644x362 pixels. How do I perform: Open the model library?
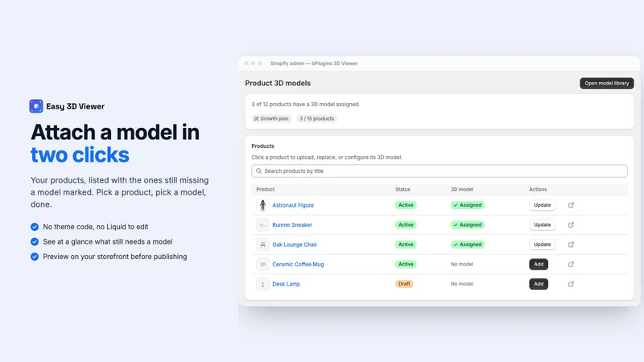pos(607,84)
